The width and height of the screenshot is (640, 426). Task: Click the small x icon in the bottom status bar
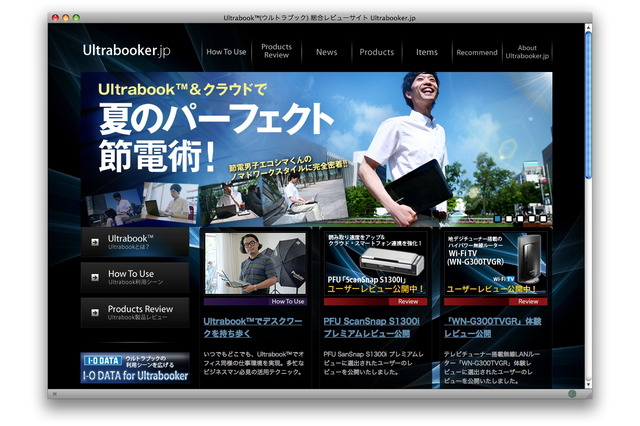[x=54, y=394]
